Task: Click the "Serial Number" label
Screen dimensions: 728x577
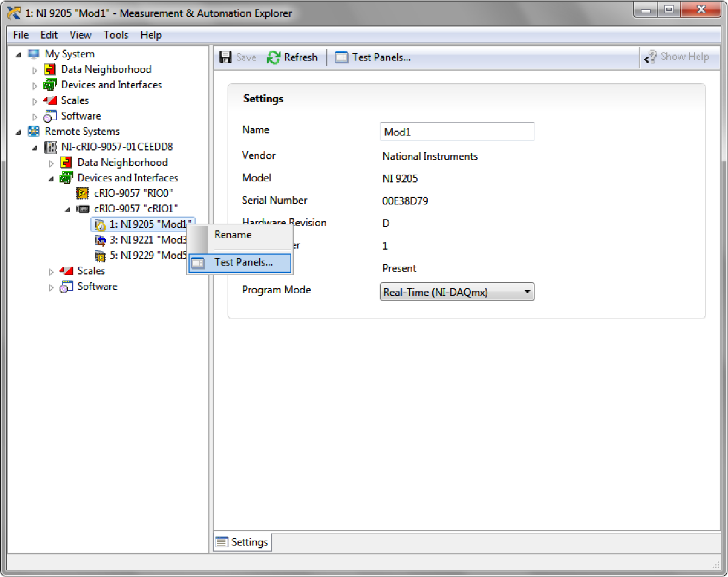Action: (274, 201)
